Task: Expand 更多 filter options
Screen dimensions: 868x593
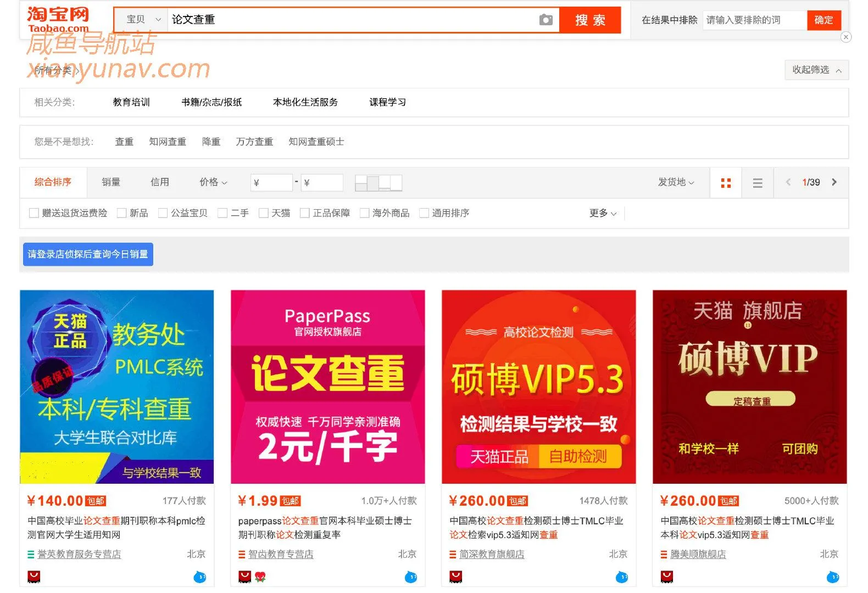Action: pos(603,213)
